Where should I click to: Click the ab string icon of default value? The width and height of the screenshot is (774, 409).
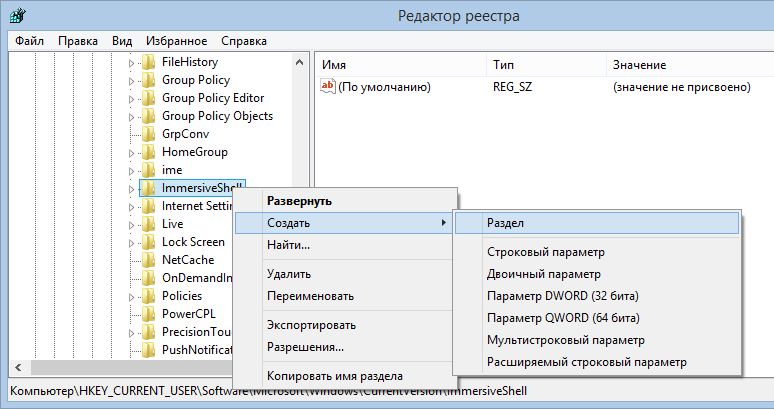pos(328,87)
